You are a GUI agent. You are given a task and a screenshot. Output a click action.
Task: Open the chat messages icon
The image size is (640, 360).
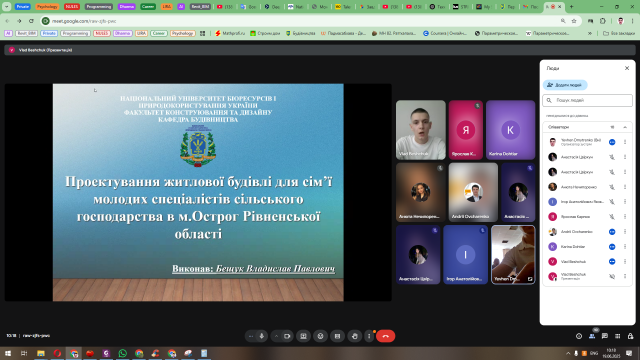pos(604,336)
